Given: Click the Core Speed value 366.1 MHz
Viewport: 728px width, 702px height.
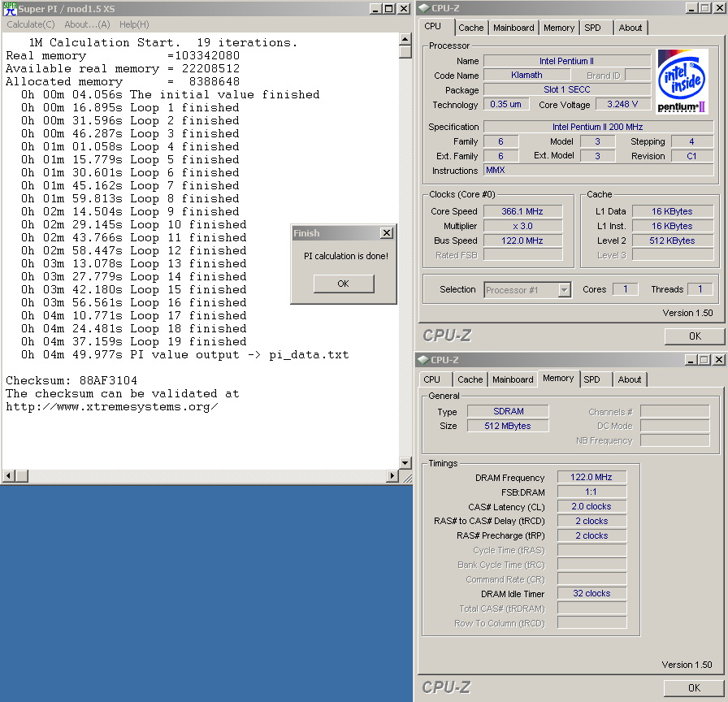Looking at the screenshot, I should point(522,211).
